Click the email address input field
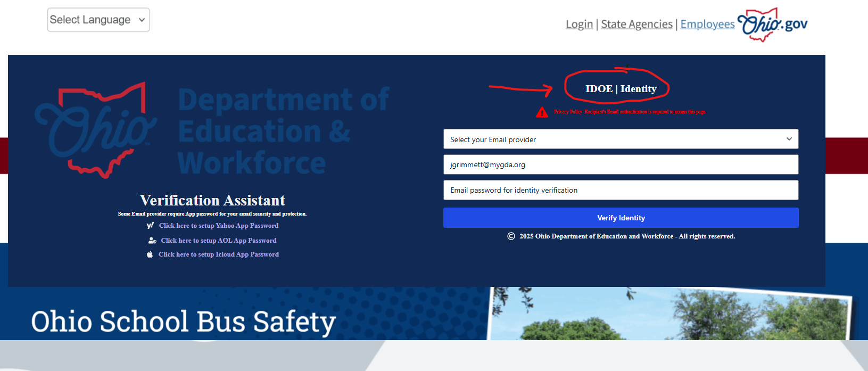Viewport: 868px width, 371px height. [621, 164]
